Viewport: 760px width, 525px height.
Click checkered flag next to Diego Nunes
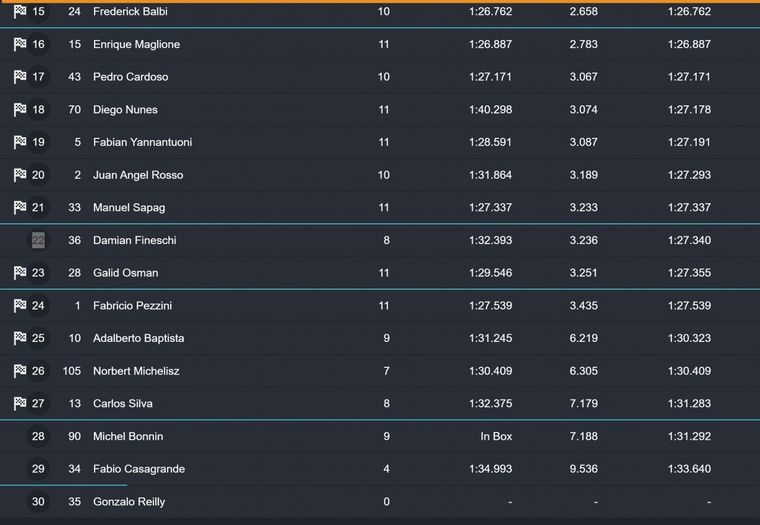(x=19, y=110)
